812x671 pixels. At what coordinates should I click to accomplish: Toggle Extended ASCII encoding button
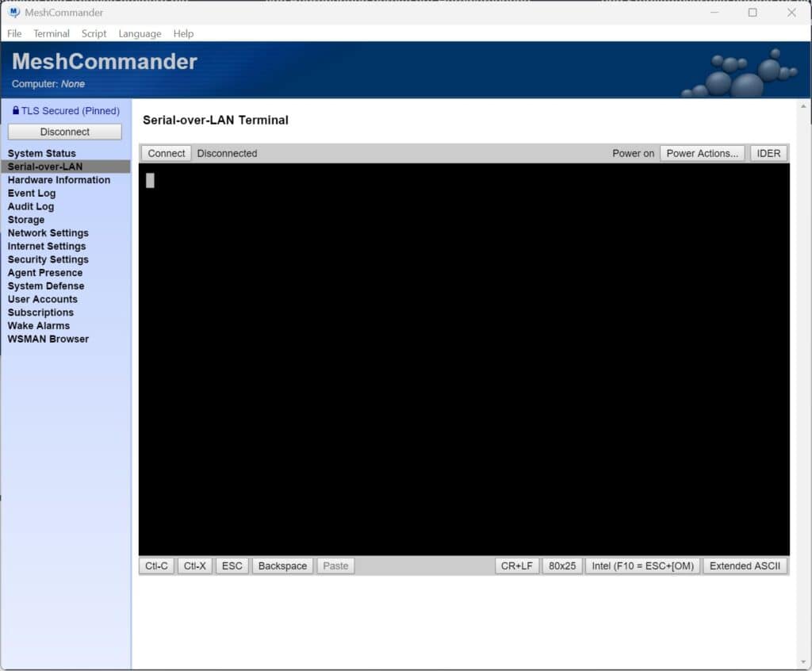tap(745, 566)
